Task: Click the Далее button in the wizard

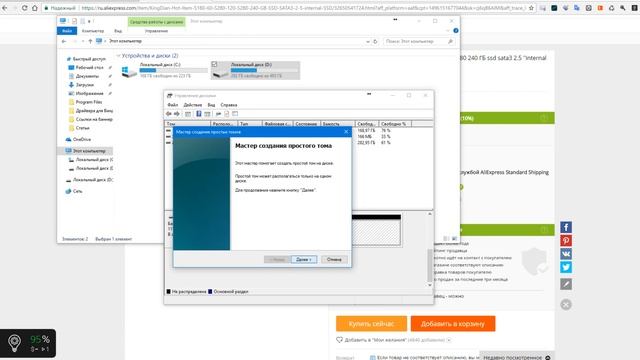Action: [x=304, y=259]
